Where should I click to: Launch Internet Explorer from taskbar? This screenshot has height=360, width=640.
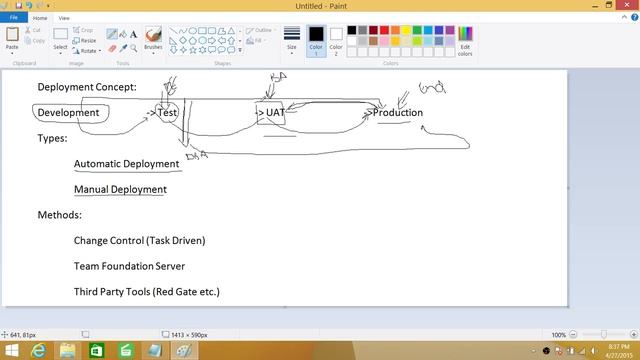coord(39,351)
